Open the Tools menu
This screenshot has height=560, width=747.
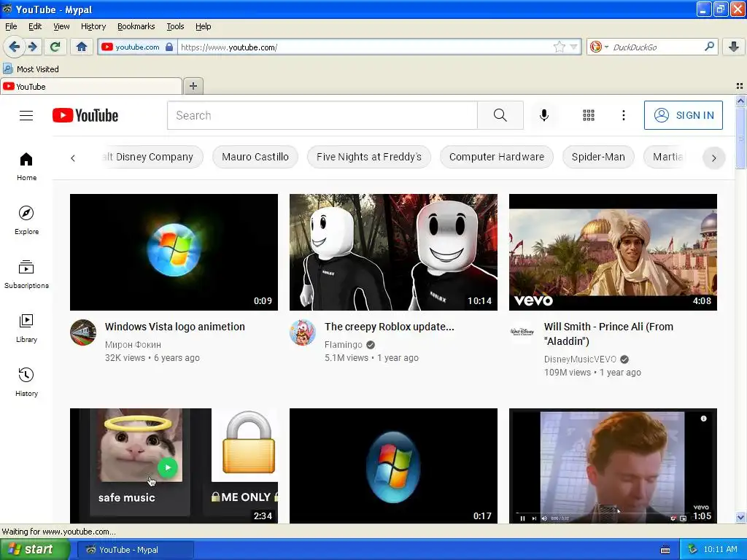click(x=175, y=26)
